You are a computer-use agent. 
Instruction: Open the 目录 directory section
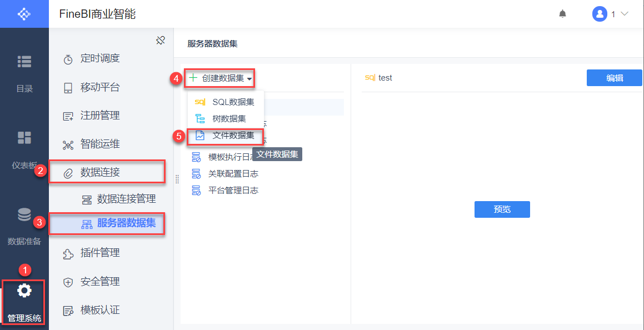pyautogui.click(x=24, y=71)
